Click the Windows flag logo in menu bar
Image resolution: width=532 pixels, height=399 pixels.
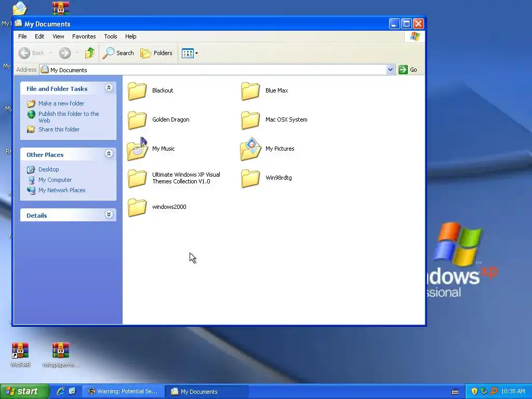pyautogui.click(x=415, y=36)
